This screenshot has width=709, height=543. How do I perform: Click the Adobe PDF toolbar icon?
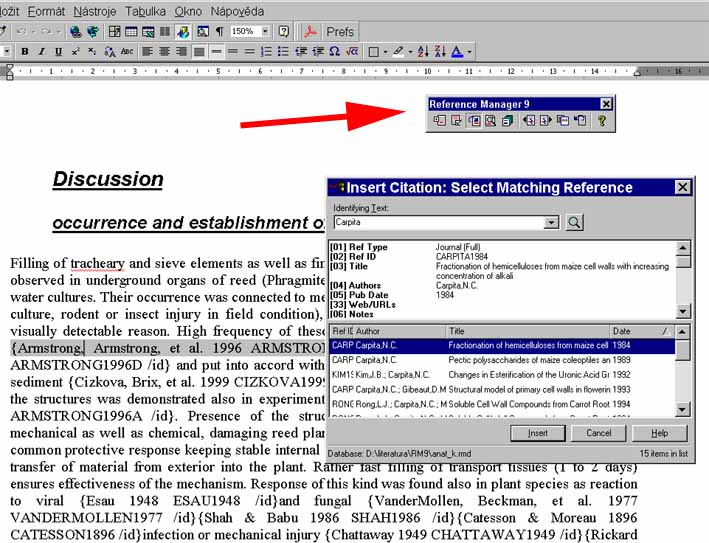[x=310, y=32]
